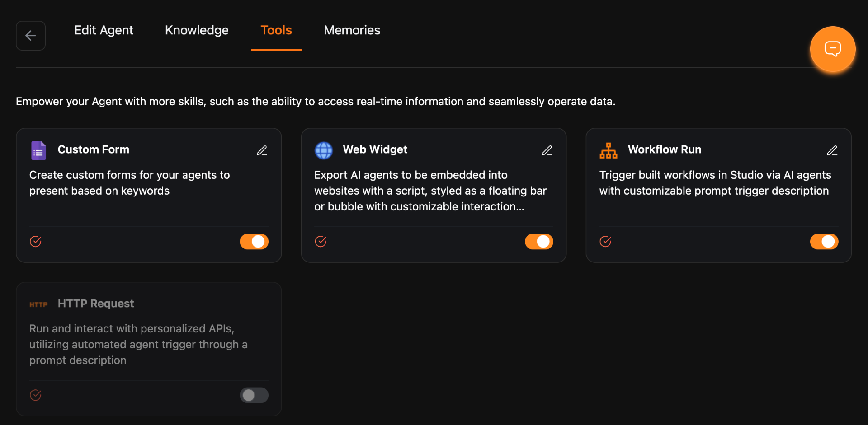
Task: Click the Workflow Run flowchart icon
Action: coord(608,150)
